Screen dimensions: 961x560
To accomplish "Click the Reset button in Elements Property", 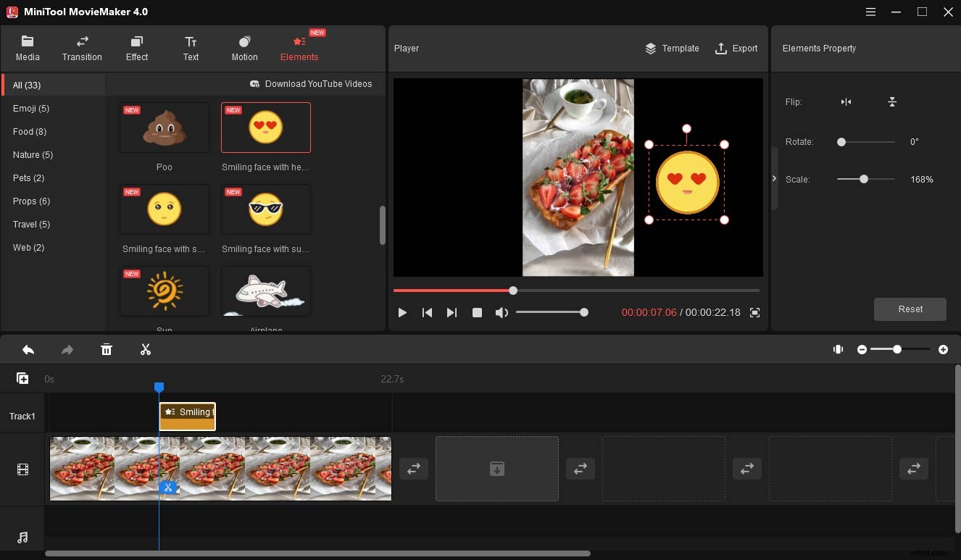I will pyautogui.click(x=910, y=309).
